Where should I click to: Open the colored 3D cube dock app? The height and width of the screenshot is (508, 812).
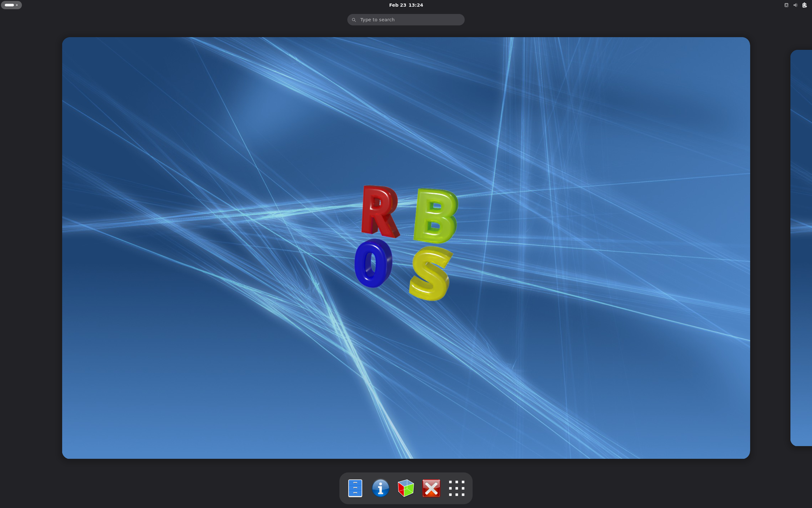[406, 488]
